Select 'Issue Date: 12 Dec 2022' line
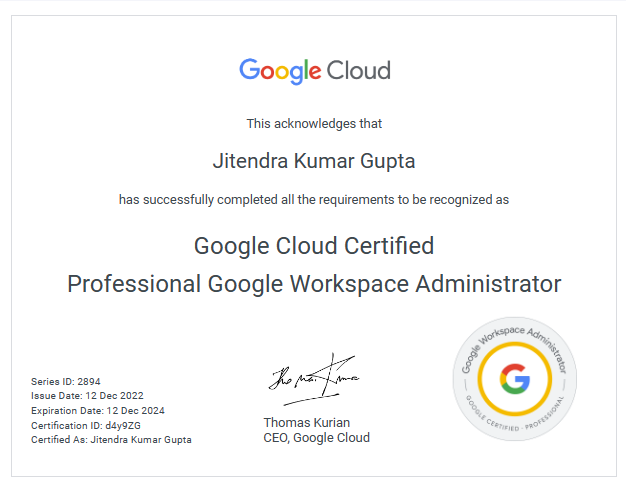The image size is (626, 487). click(x=87, y=396)
